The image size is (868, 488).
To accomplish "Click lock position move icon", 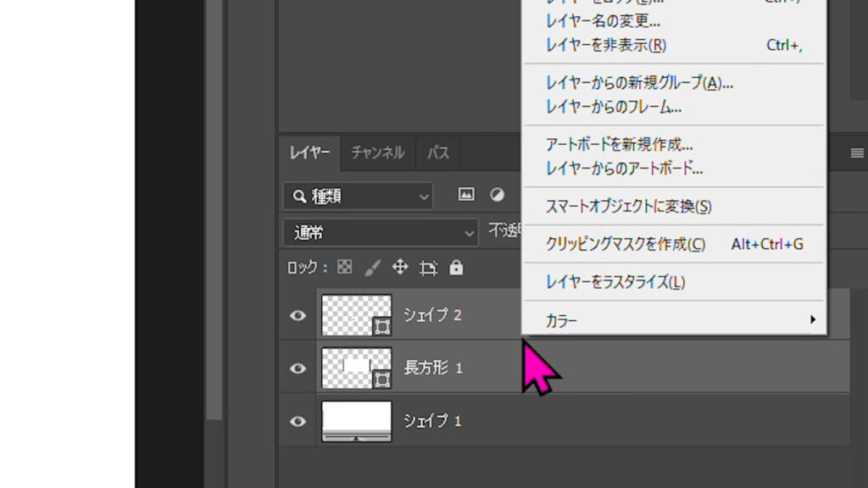I will pos(400,268).
